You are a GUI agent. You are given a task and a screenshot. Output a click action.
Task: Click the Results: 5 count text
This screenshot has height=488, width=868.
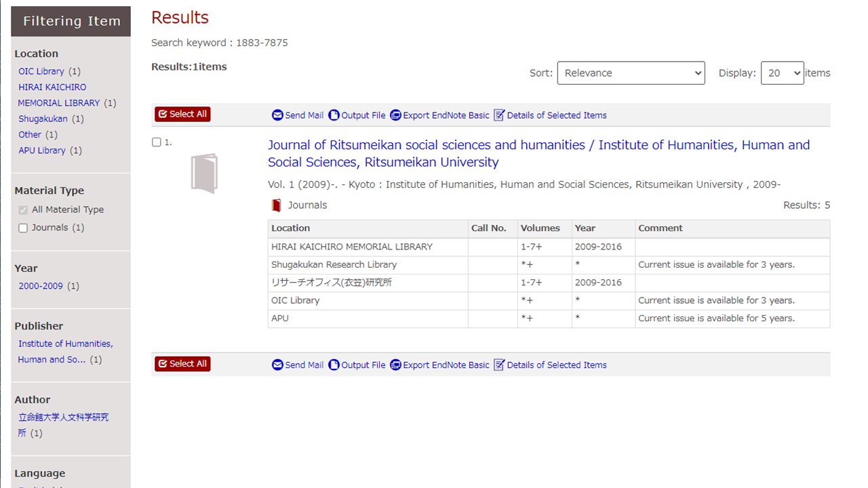806,205
